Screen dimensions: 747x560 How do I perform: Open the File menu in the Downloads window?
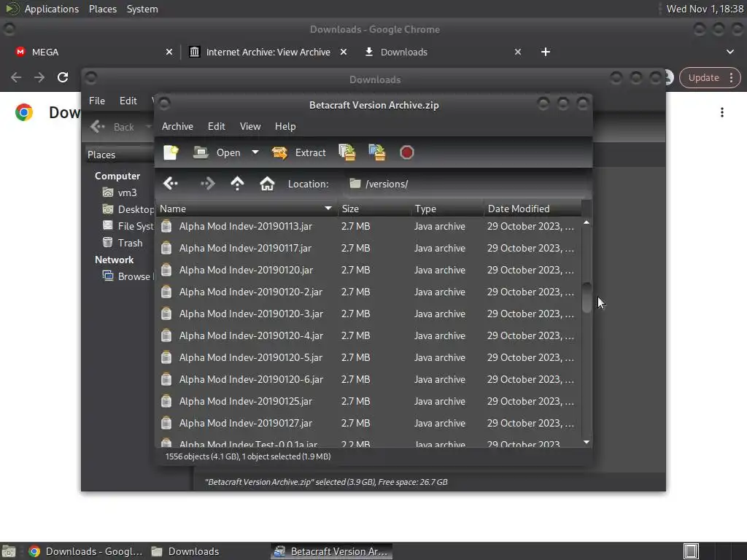click(x=97, y=101)
